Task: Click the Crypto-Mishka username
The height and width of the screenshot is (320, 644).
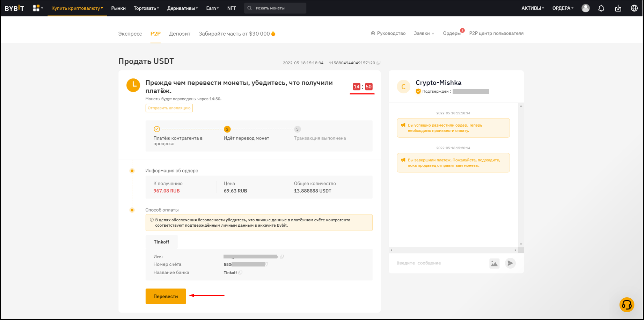Action: 438,83
